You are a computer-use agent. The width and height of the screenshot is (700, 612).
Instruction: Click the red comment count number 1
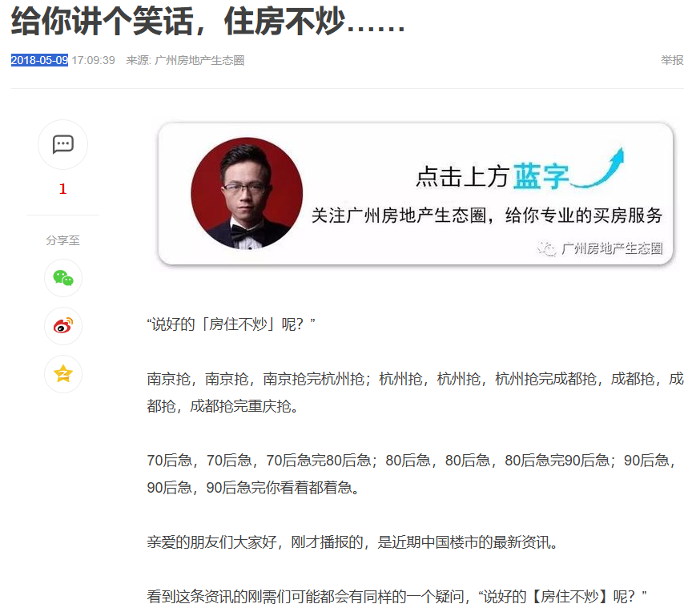(63, 189)
